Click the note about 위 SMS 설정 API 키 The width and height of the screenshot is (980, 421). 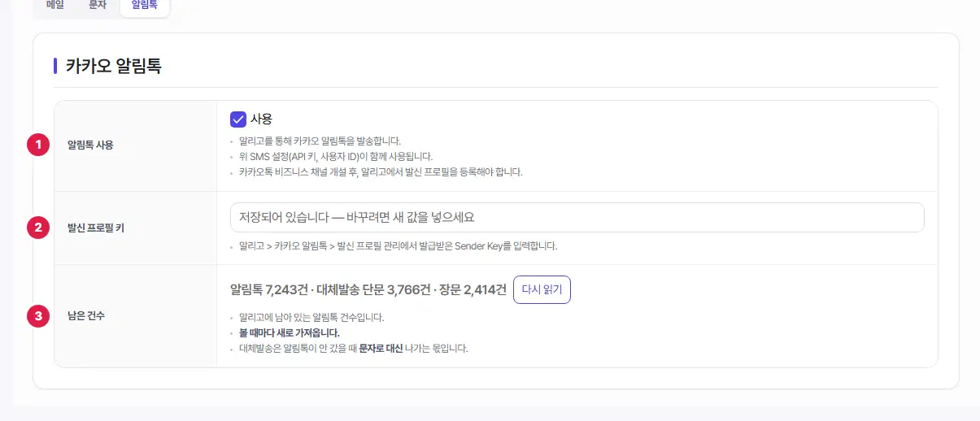(336, 156)
